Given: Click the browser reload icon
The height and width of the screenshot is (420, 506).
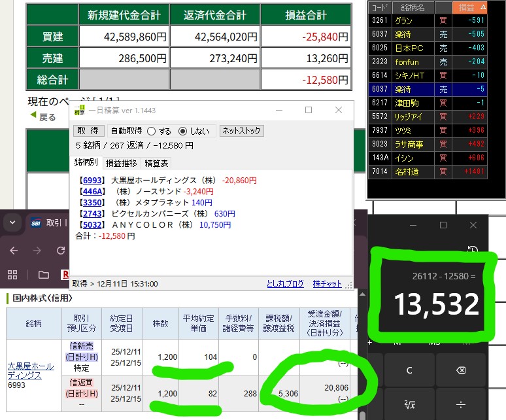Looking at the screenshot, I should 61,251.
